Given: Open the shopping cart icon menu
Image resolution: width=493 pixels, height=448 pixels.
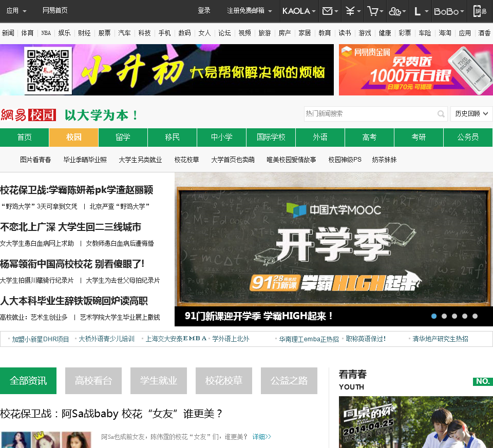Looking at the screenshot, I should (375, 11).
